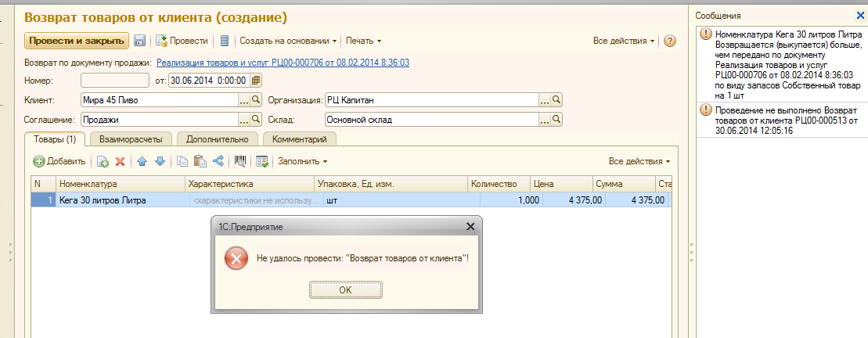Click the Цена cell of the Кега row
Image resolution: width=868 pixels, height=338 pixels.
pyautogui.click(x=574, y=200)
